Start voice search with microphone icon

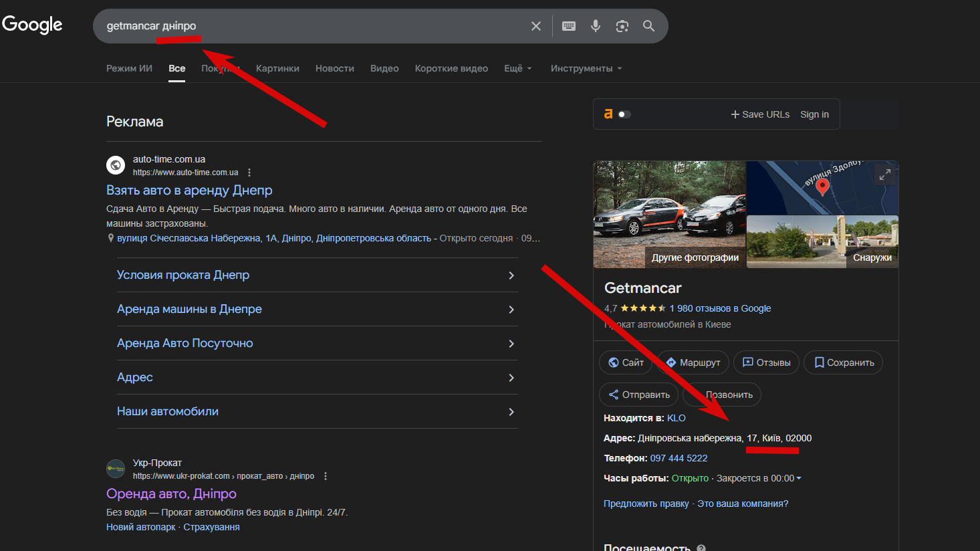point(596,26)
